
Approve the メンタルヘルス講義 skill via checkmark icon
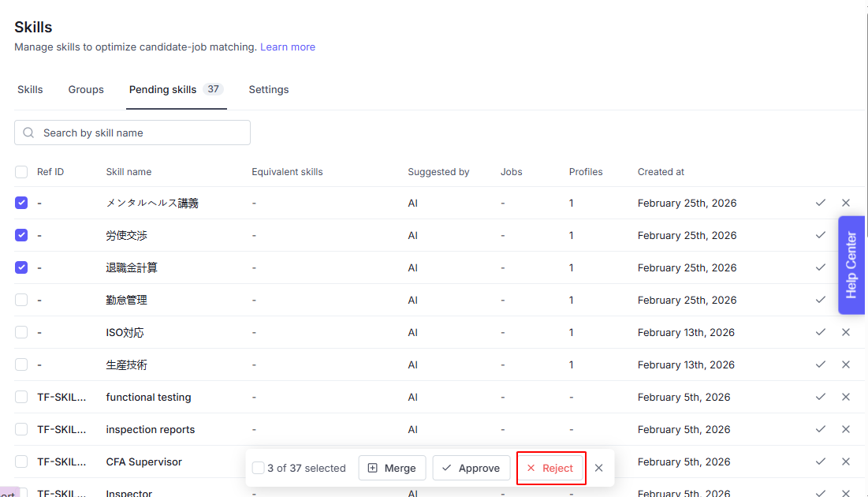(821, 203)
